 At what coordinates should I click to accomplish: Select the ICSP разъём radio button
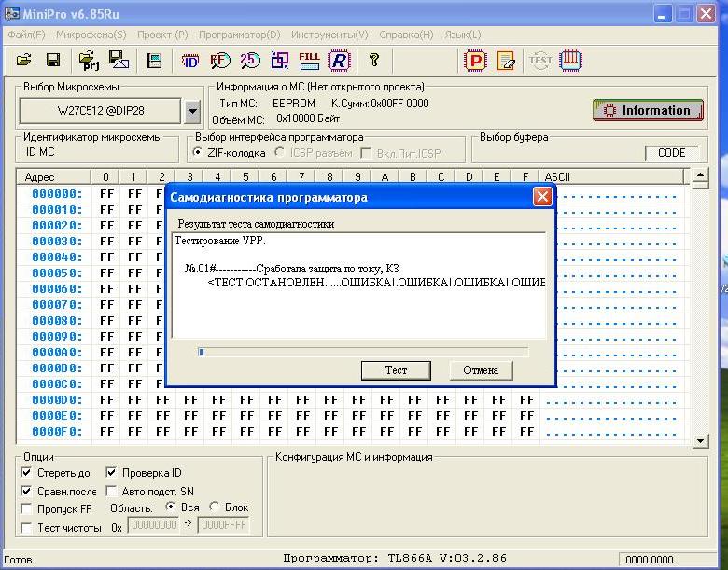(x=279, y=152)
